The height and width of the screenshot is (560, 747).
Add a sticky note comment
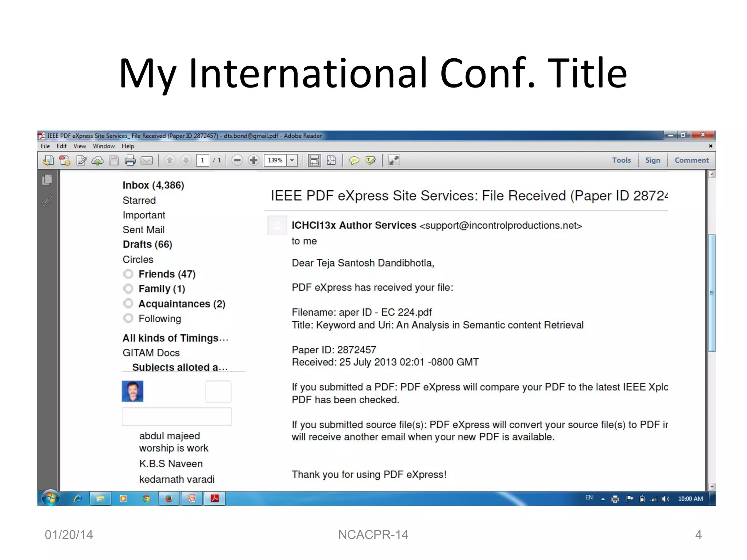[x=354, y=160]
